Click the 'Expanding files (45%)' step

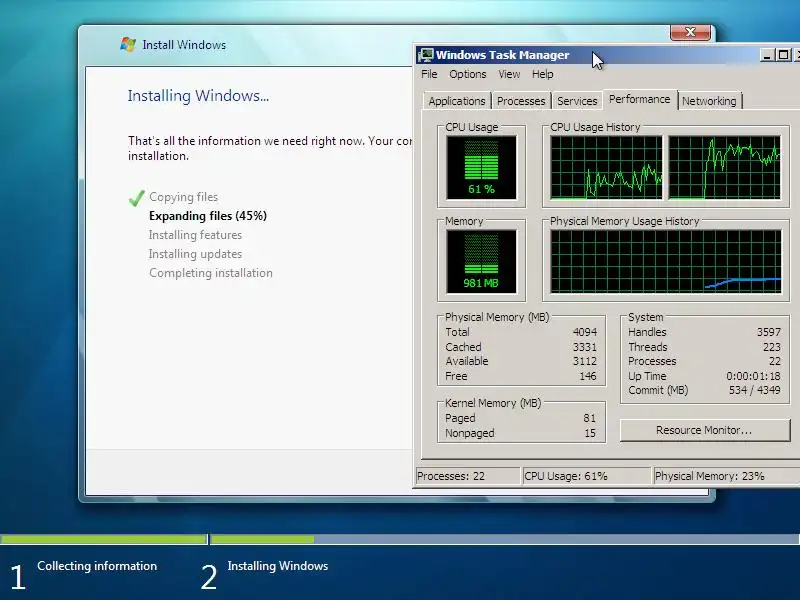pos(208,216)
